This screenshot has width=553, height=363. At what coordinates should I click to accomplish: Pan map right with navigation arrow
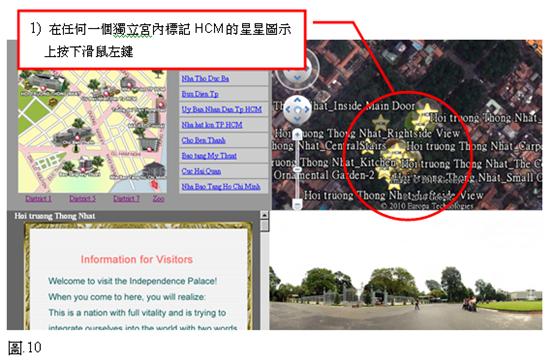click(306, 109)
